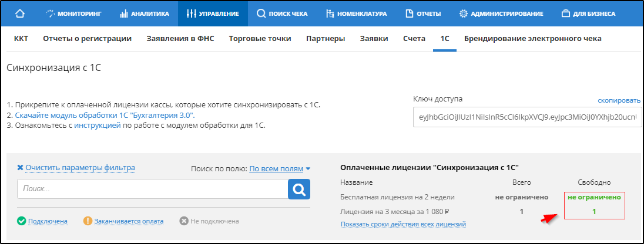Click Показать сроки действия всех лицензий
Viewport: 644px width, 244px height.
pyautogui.click(x=403, y=223)
